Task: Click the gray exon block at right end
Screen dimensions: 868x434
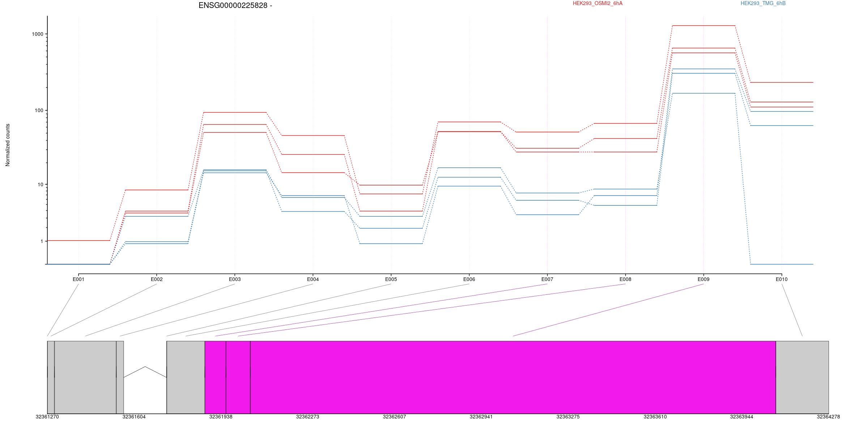Action: (x=802, y=377)
